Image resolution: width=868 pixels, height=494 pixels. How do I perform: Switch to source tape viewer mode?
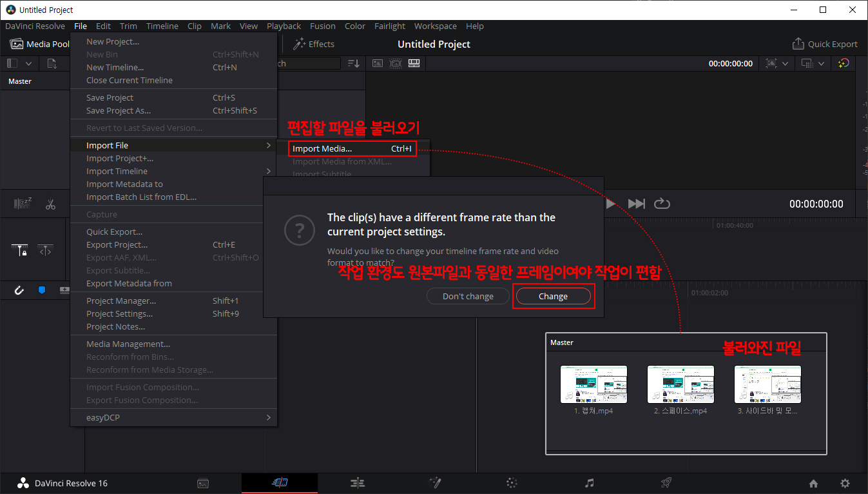point(395,63)
